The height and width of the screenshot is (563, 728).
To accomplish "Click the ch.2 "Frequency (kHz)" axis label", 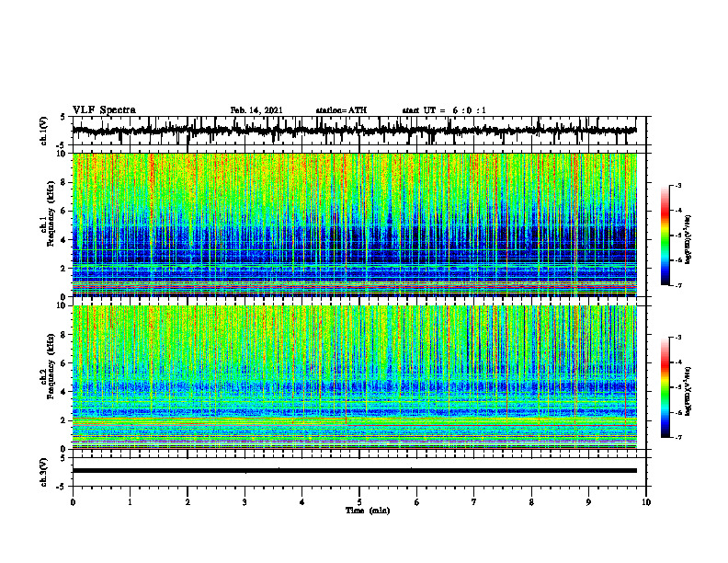I will [x=51, y=365].
